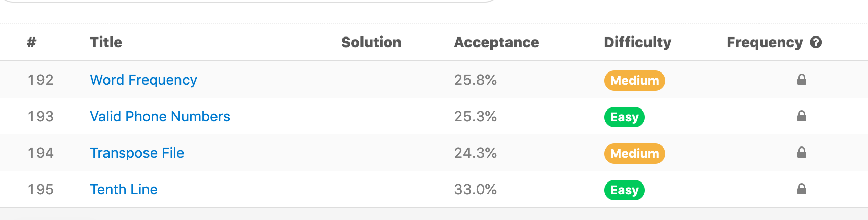Screen dimensions: 868x220
Task: Sort problems by Title column header
Action: 106,43
